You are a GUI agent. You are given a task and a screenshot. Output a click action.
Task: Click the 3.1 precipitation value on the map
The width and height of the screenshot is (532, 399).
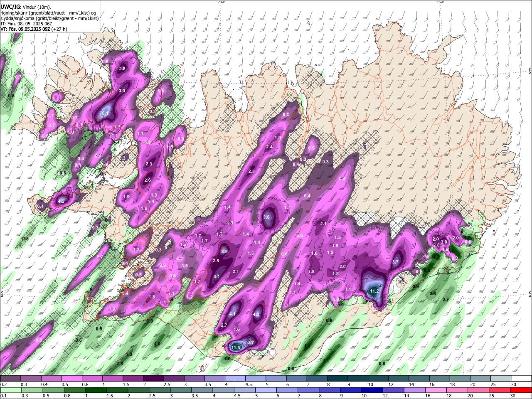(x=217, y=276)
